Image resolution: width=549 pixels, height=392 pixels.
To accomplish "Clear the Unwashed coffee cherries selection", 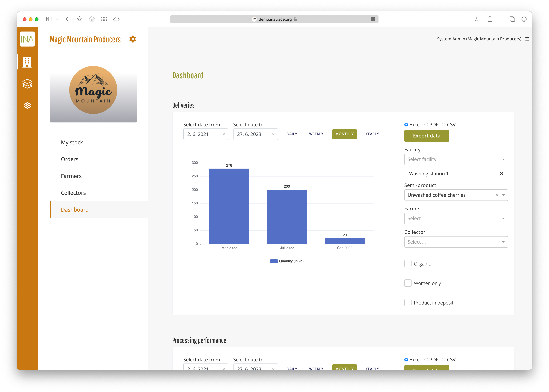I will (497, 195).
